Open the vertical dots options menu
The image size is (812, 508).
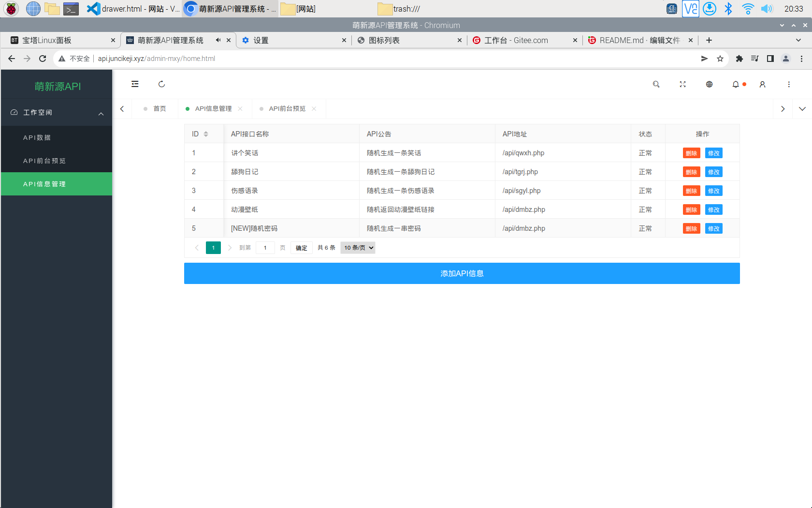click(789, 84)
